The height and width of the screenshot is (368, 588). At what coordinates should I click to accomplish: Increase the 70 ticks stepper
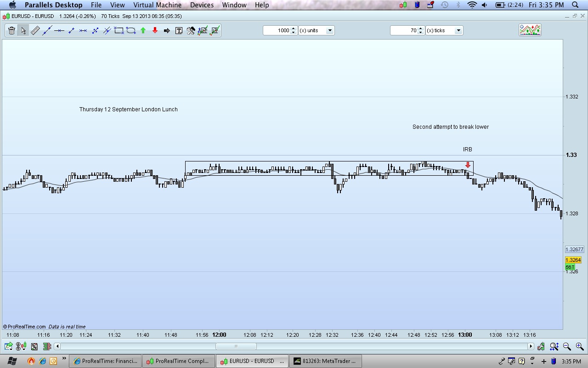coord(421,28)
